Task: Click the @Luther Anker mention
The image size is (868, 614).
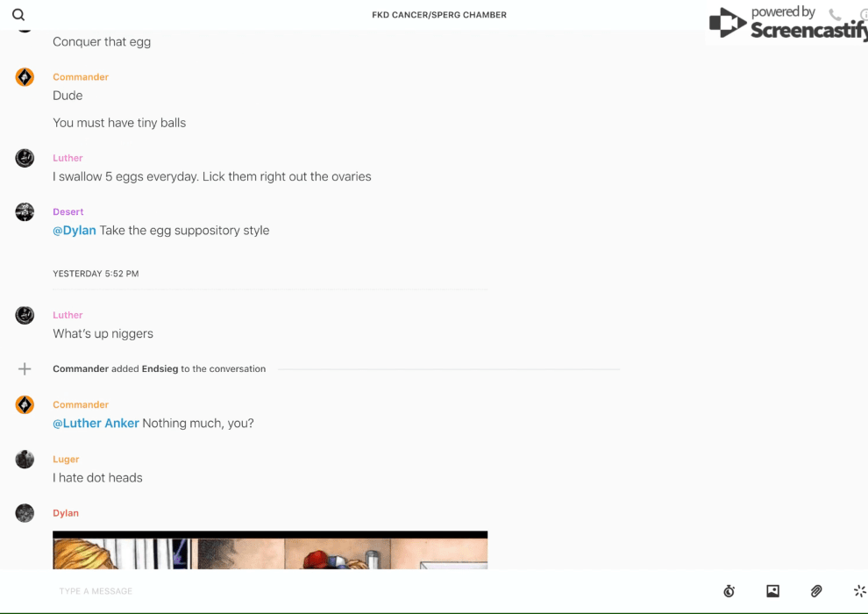Action: tap(96, 423)
